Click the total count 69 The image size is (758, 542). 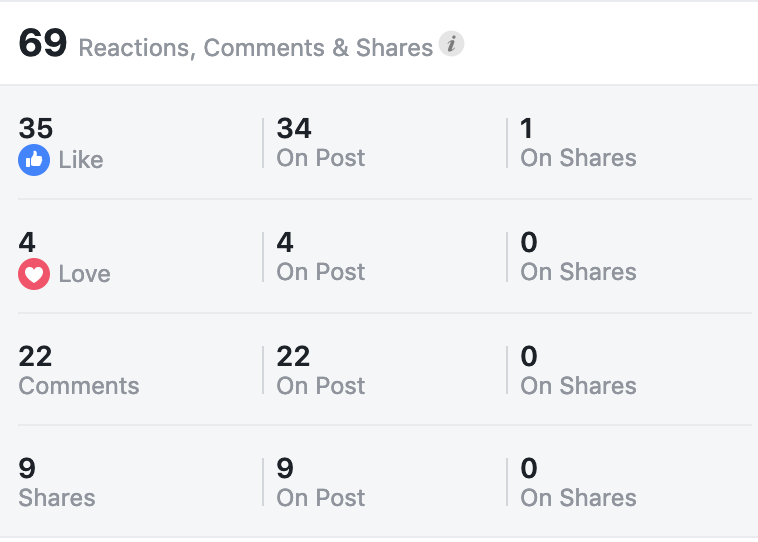pyautogui.click(x=43, y=43)
